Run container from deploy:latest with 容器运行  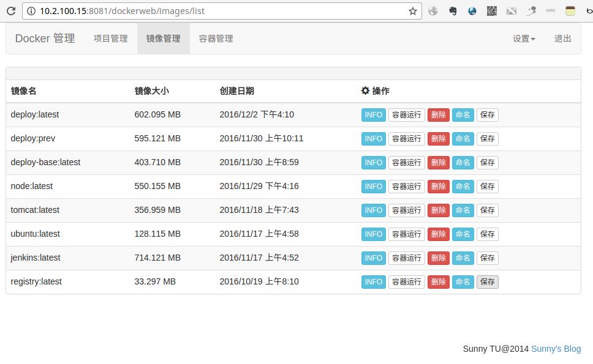click(407, 115)
